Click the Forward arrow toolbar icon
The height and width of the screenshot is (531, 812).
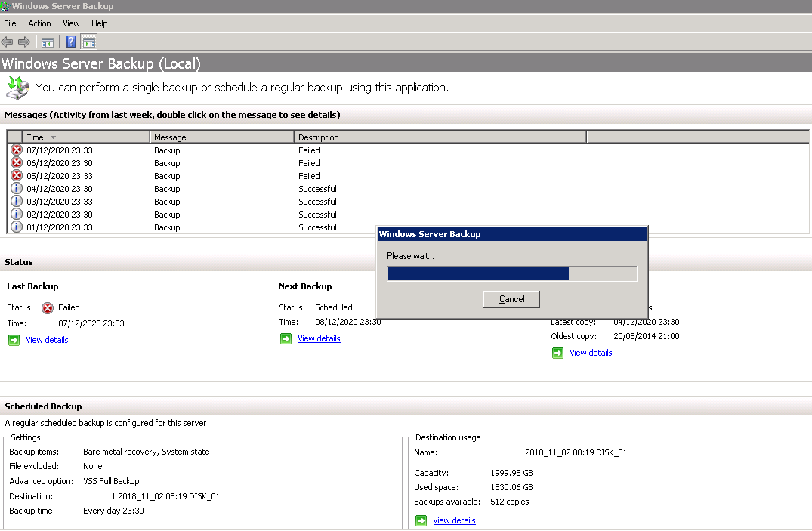[24, 42]
